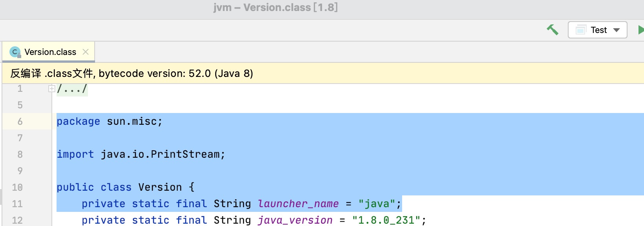Click the "java" string literal on line 11
The height and width of the screenshot is (226, 644).
click(377, 204)
